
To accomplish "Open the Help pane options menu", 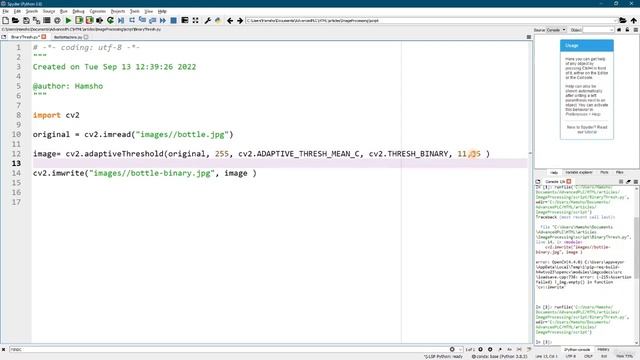I will click(636, 30).
